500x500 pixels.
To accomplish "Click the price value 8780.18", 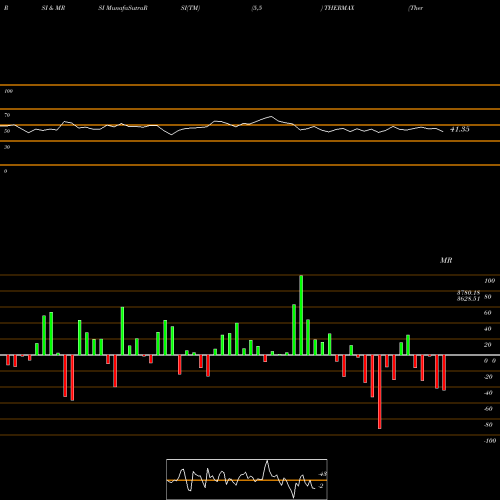I will click(468, 293).
